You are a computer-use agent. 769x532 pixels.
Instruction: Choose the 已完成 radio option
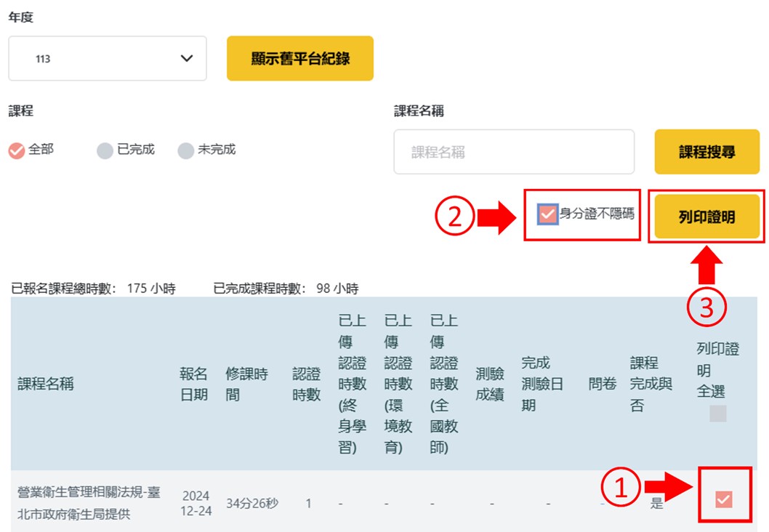pyautogui.click(x=105, y=150)
